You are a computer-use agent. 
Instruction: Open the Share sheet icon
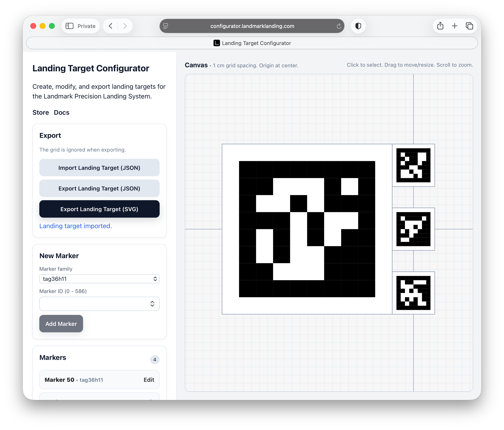click(440, 26)
